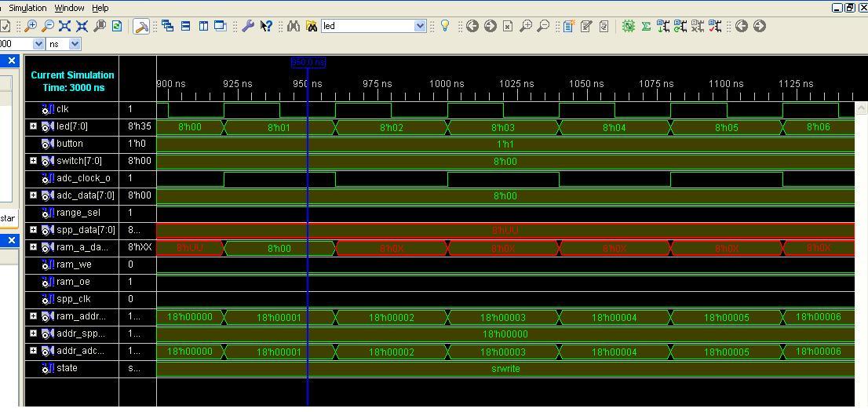Open the 'ns' time unit dropdown
Image resolution: width=868 pixels, height=412 pixels.
coord(75,44)
